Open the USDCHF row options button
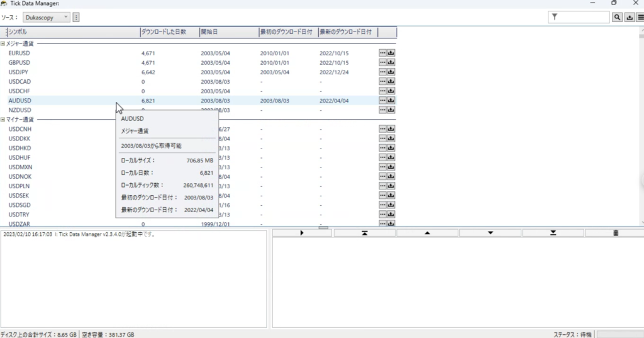This screenshot has height=338, width=644. (x=383, y=91)
